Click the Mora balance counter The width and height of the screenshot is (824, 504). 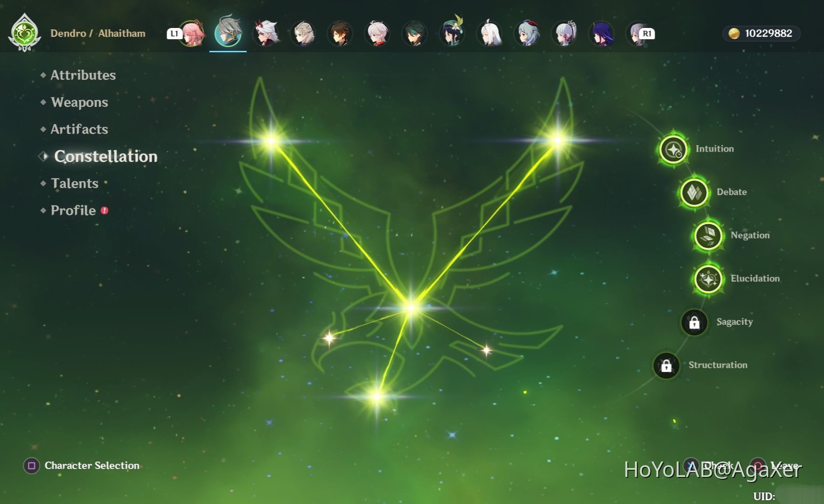pyautogui.click(x=761, y=34)
